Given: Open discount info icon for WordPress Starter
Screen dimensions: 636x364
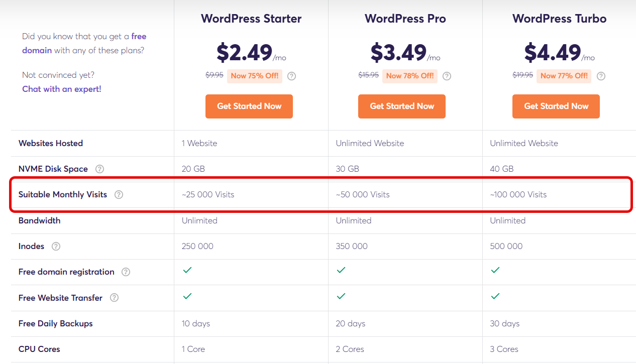Looking at the screenshot, I should (291, 76).
